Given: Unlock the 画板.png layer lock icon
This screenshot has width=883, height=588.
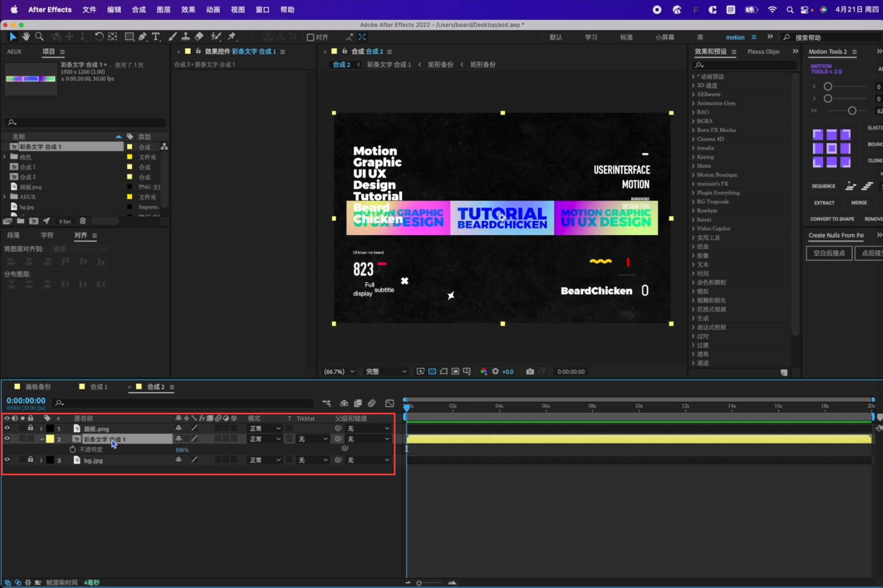Looking at the screenshot, I should [31, 428].
